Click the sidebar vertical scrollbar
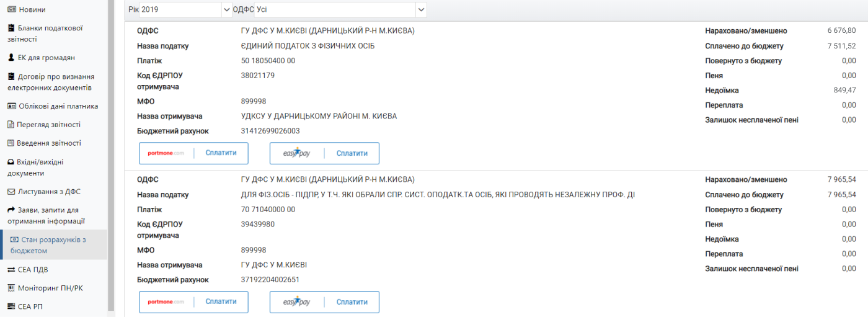 111,155
